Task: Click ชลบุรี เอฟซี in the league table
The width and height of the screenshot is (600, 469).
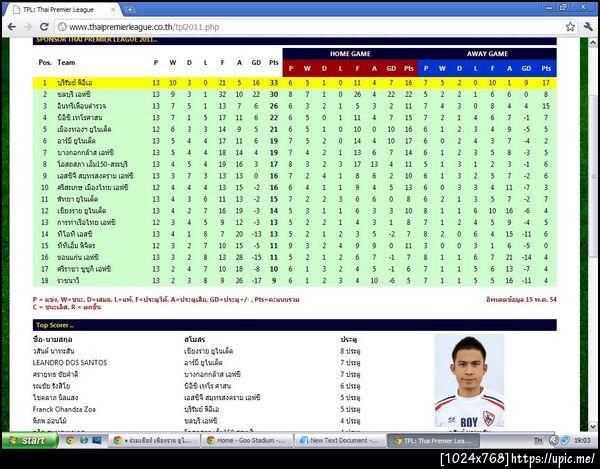Action: click(74, 94)
